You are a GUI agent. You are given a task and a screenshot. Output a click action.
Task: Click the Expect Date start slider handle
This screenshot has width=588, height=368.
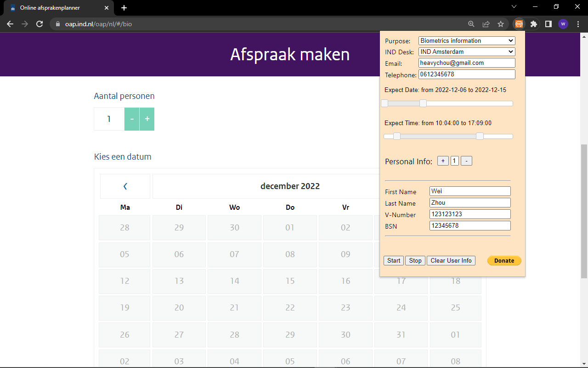(384, 103)
